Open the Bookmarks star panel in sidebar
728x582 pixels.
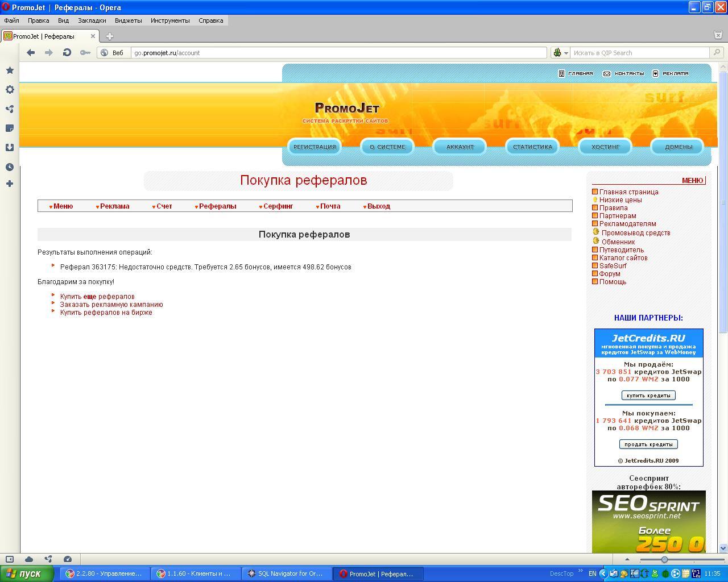(10, 70)
